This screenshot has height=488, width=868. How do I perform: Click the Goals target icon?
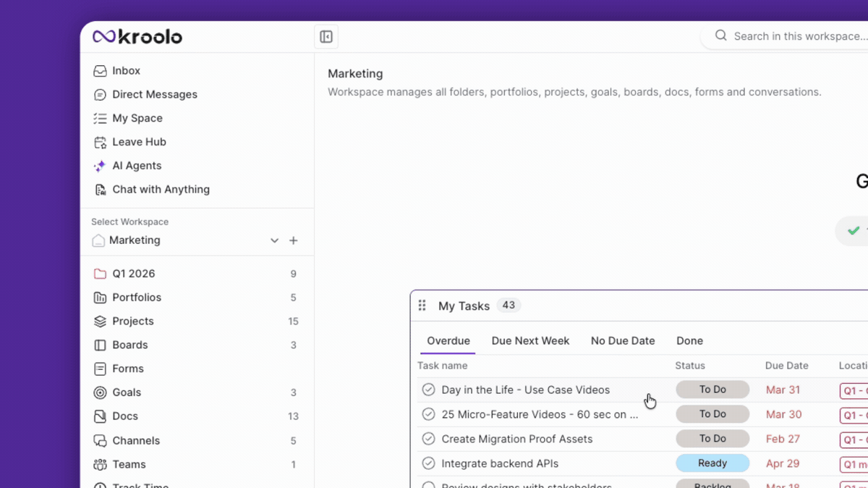pyautogui.click(x=100, y=392)
